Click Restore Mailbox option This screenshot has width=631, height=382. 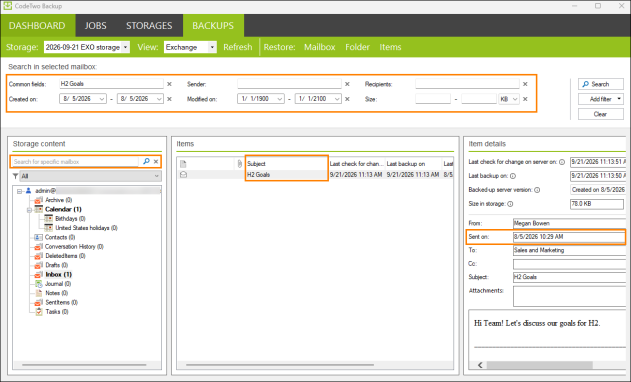320,47
